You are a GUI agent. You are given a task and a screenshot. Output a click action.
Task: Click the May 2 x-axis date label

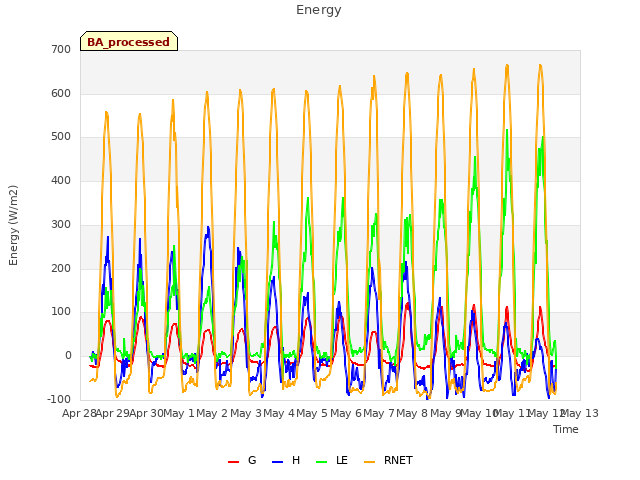[212, 413]
